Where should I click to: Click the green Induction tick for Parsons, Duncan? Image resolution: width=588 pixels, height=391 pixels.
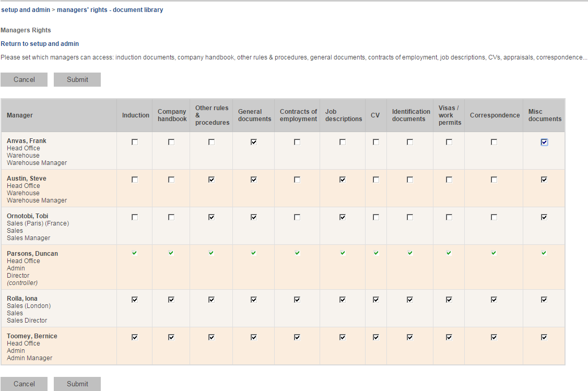point(134,253)
